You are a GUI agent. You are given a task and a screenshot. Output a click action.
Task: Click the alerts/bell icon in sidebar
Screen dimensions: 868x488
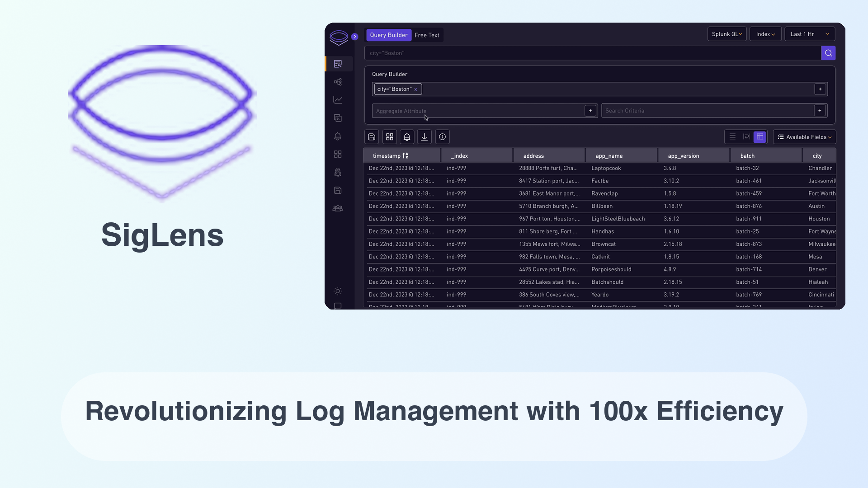(x=338, y=136)
